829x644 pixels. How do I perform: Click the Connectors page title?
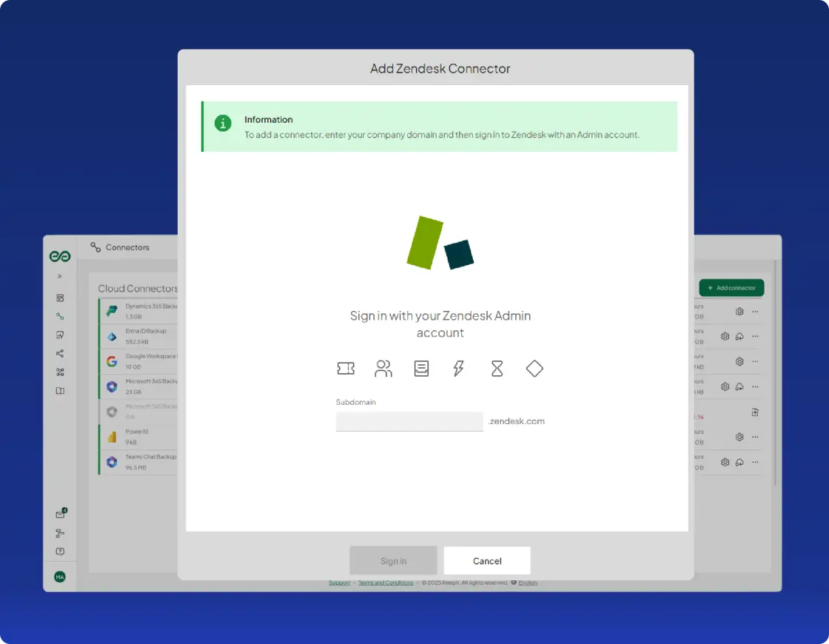(127, 247)
